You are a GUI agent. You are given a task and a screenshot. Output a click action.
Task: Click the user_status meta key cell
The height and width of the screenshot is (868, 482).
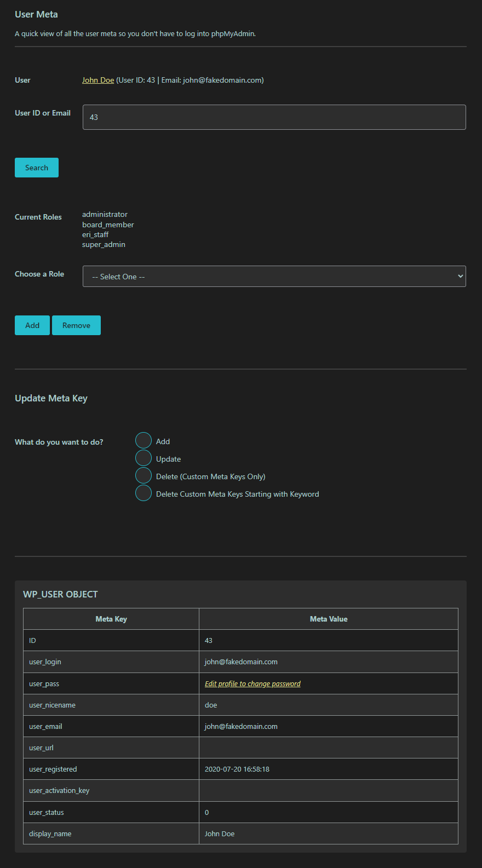[111, 812]
